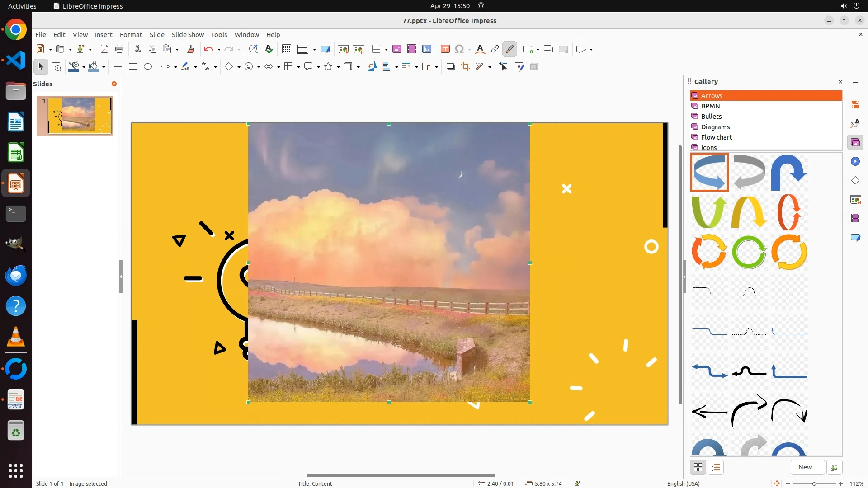868x488 pixels.
Task: Open the Slide Show menu
Action: pos(188,35)
